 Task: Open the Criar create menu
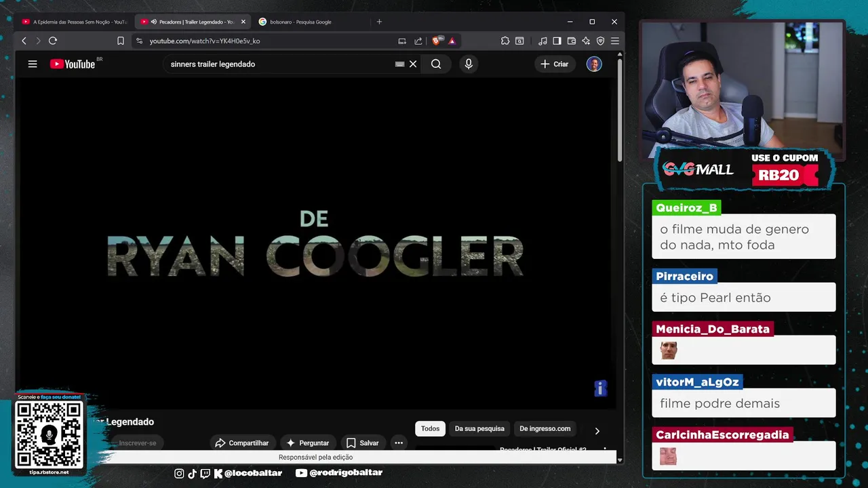click(555, 64)
